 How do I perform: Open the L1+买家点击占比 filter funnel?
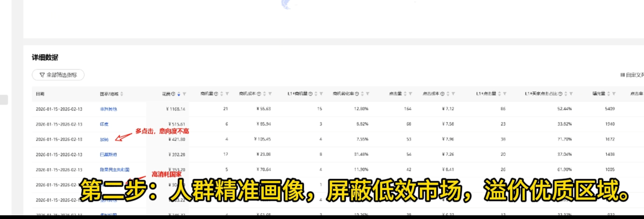(571, 94)
